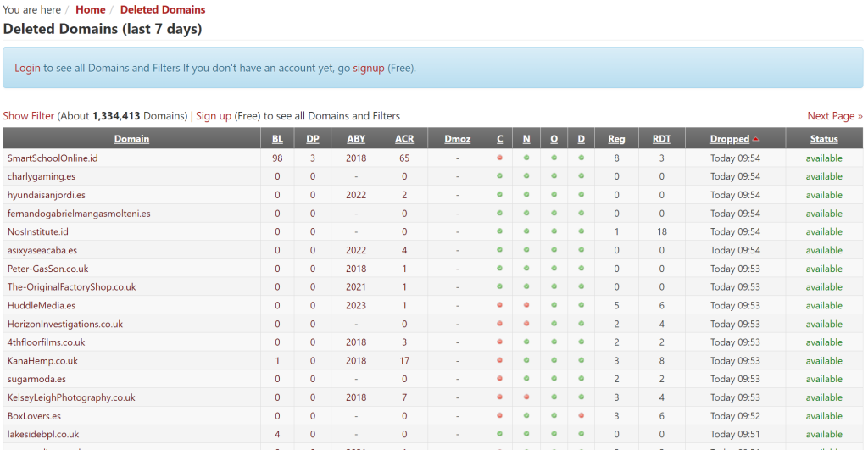Sort by the Reg column header
Screen dimensions: 868x450
[617, 139]
